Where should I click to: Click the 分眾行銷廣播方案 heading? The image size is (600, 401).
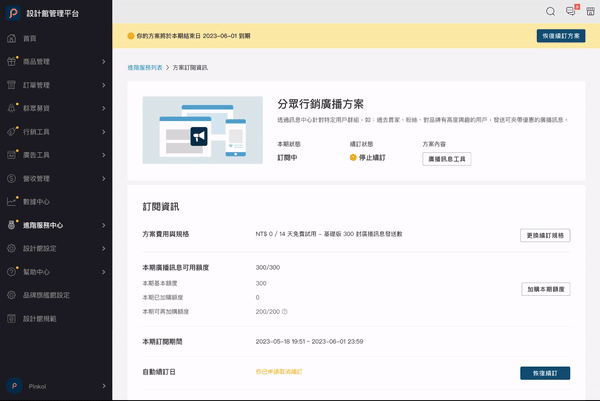pyautogui.click(x=320, y=104)
